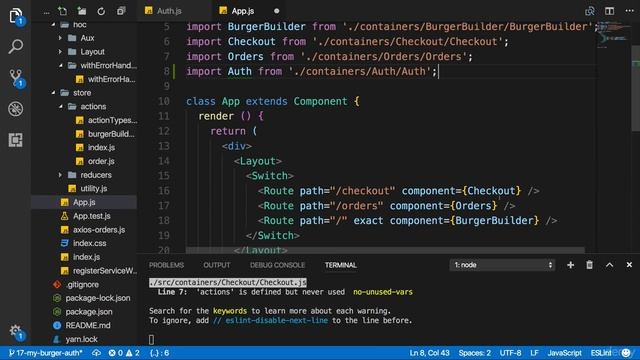The image size is (640, 360).
Task: Open the terminal selector dropdown 1: node
Action: 502,265
